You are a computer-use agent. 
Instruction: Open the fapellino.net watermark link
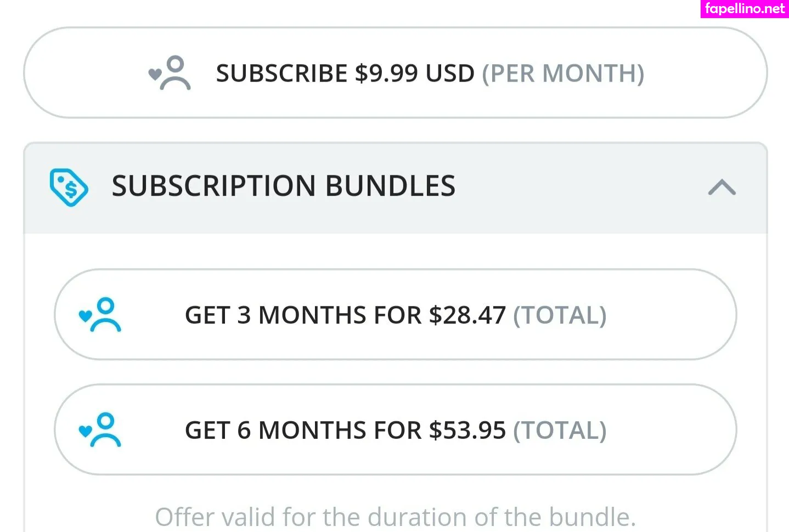(745, 9)
